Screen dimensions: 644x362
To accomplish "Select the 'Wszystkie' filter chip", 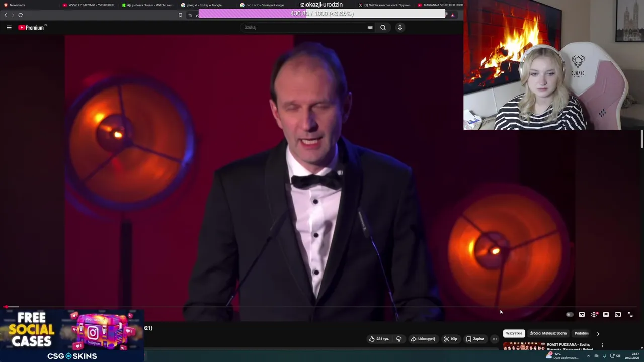I will click(514, 333).
